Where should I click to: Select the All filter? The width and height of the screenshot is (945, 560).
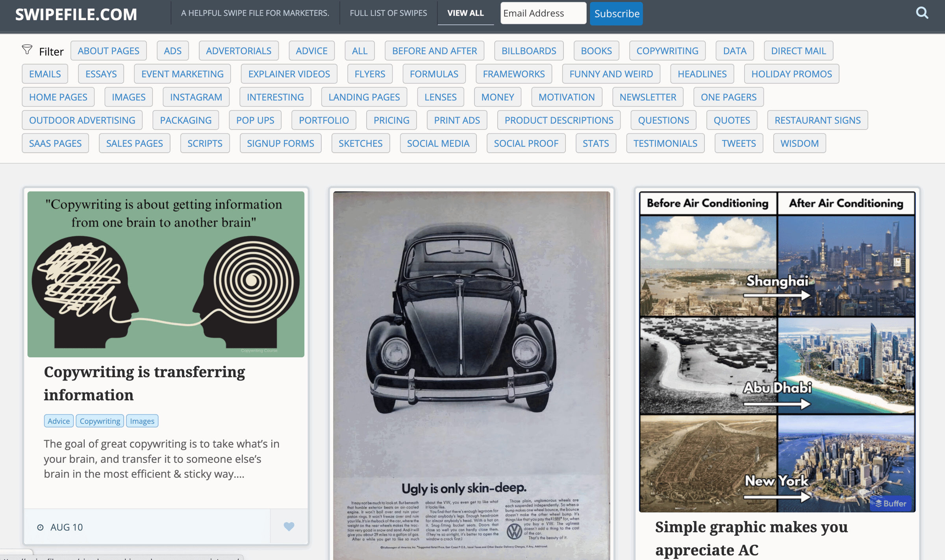[x=359, y=51]
